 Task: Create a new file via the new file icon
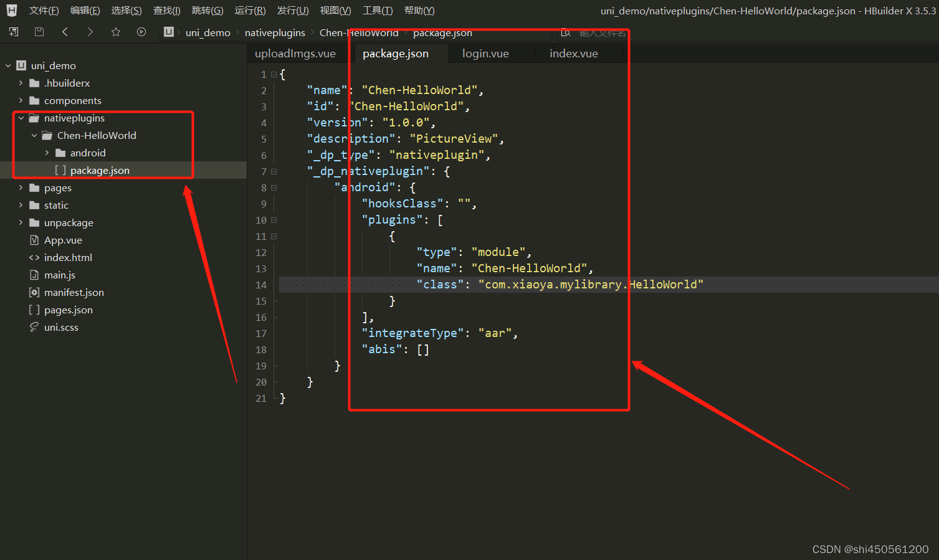tap(13, 32)
